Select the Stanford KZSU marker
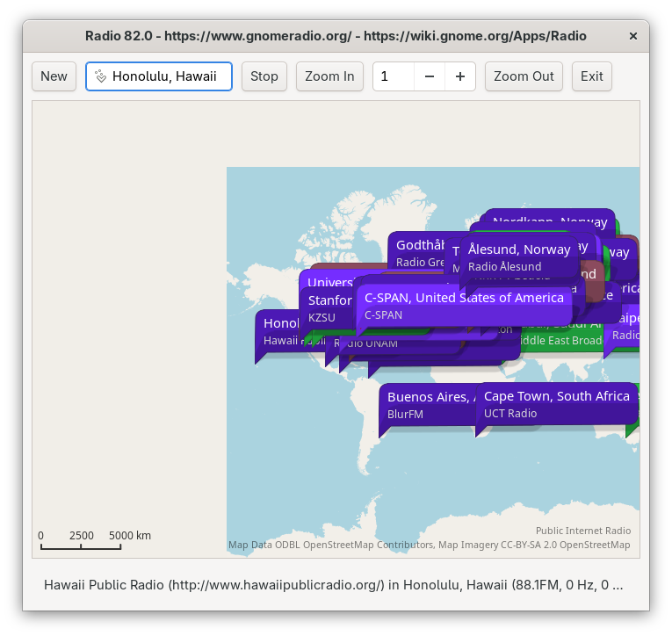The image size is (672, 636). click(327, 308)
